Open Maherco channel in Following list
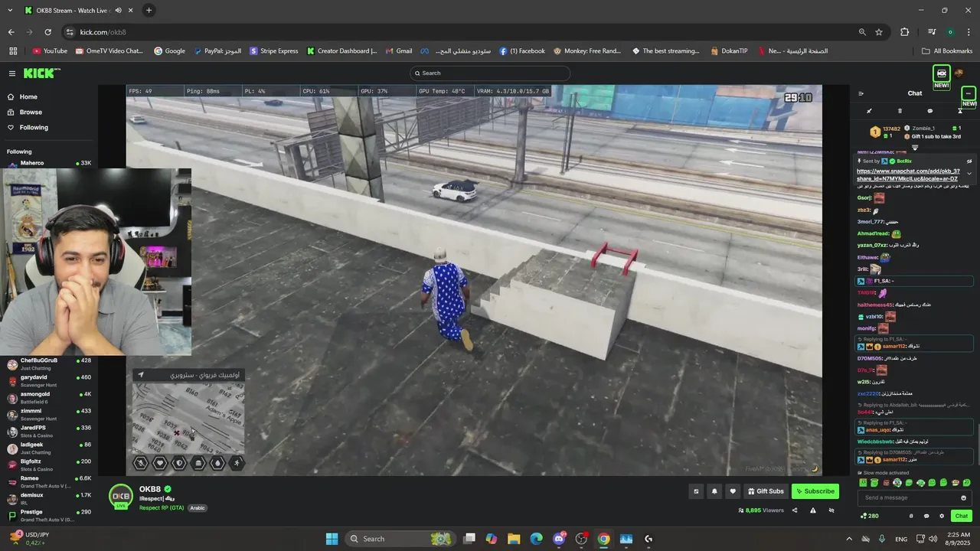 49,163
